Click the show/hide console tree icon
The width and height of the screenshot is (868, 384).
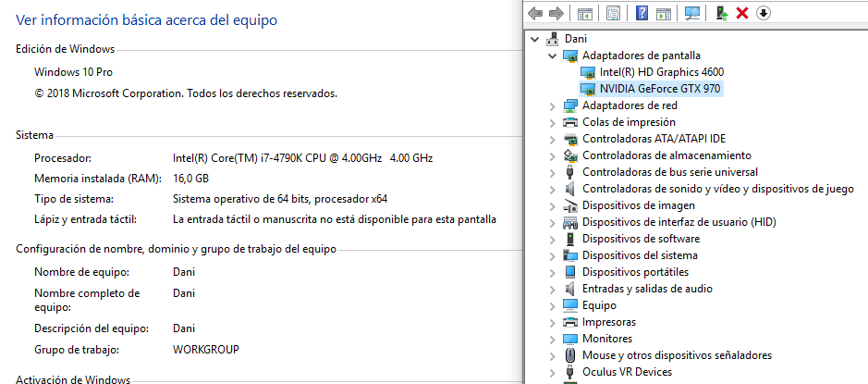pos(584,13)
